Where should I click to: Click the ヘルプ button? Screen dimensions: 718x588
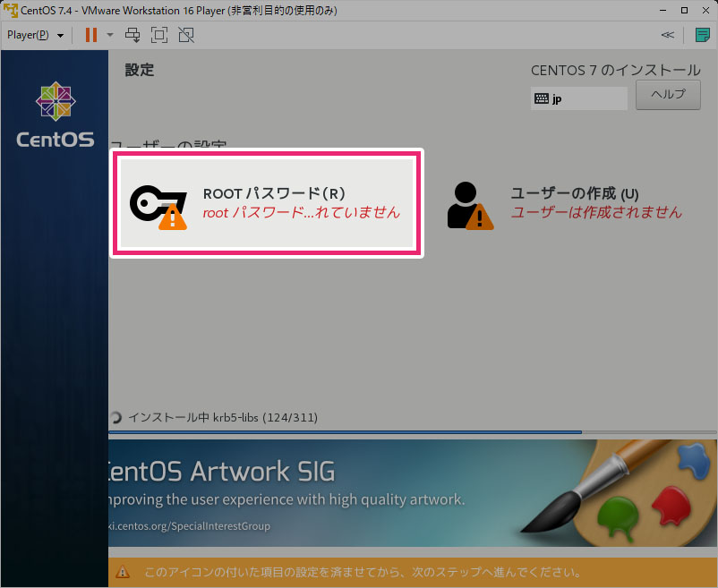pos(668,95)
